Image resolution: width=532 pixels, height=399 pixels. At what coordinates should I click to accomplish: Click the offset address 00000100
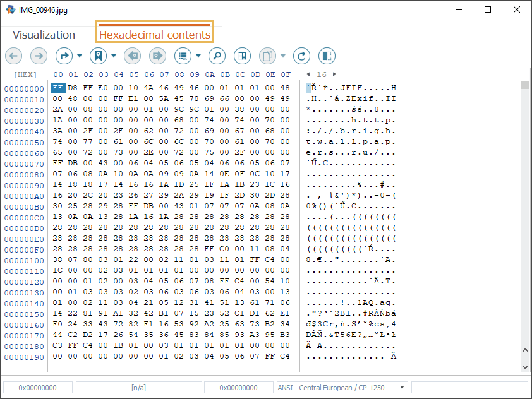[24, 260]
